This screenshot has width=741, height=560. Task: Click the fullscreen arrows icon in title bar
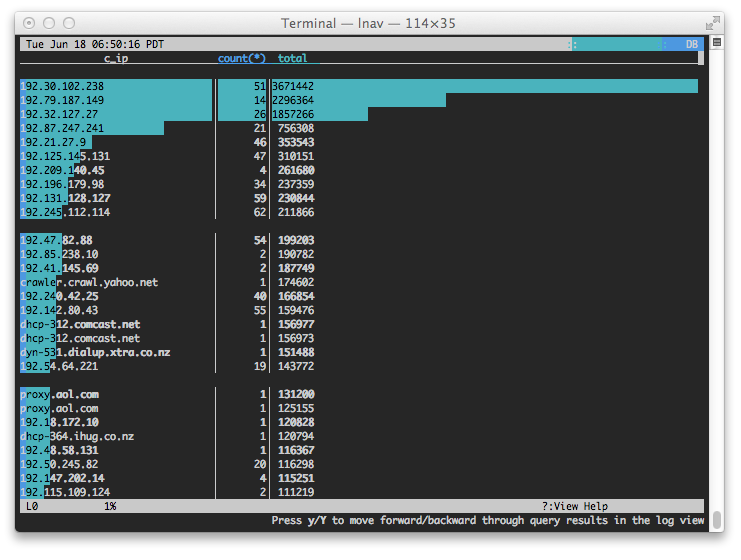(x=712, y=23)
